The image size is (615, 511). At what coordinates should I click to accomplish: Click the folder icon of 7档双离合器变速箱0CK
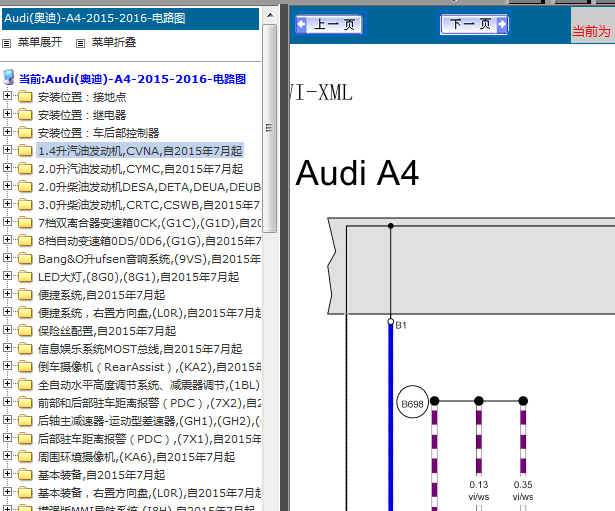coord(25,223)
